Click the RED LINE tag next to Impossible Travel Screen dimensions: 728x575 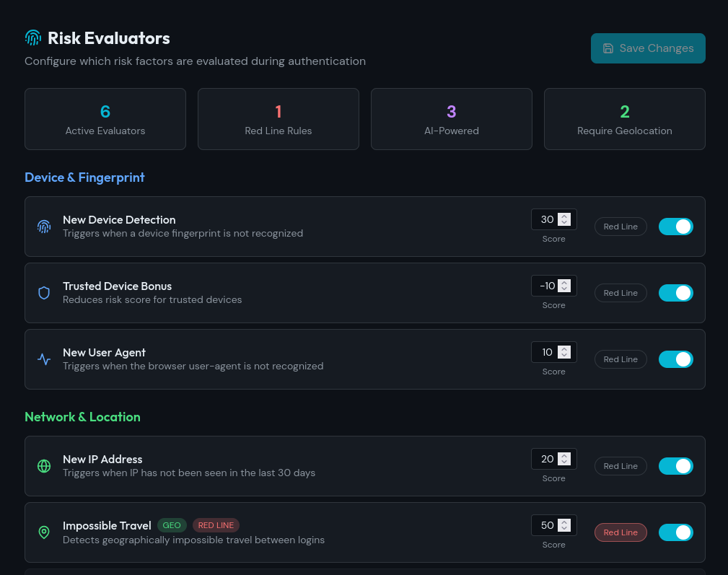pyautogui.click(x=216, y=525)
